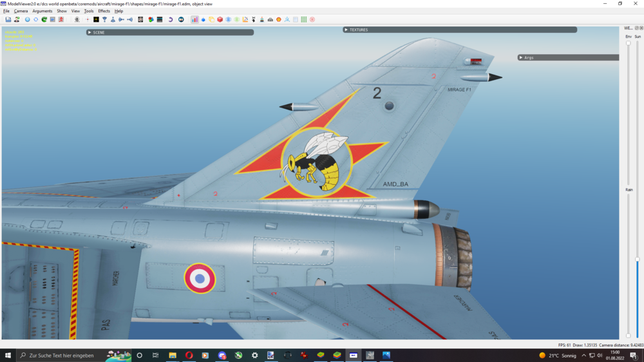644x362 pixels.
Task: Click the black square with yellow cross icon
Action: pos(96,19)
